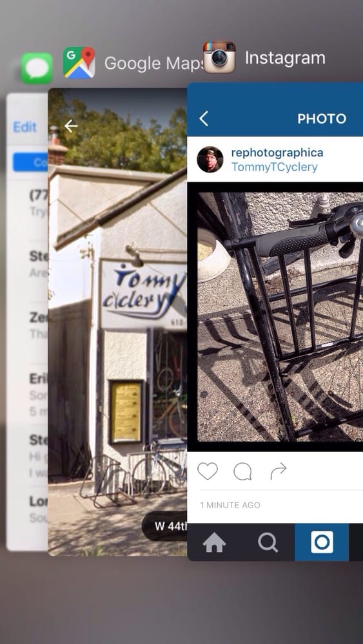Open TommyTCyclery location link
Screen dimensions: 363x644
(274, 167)
